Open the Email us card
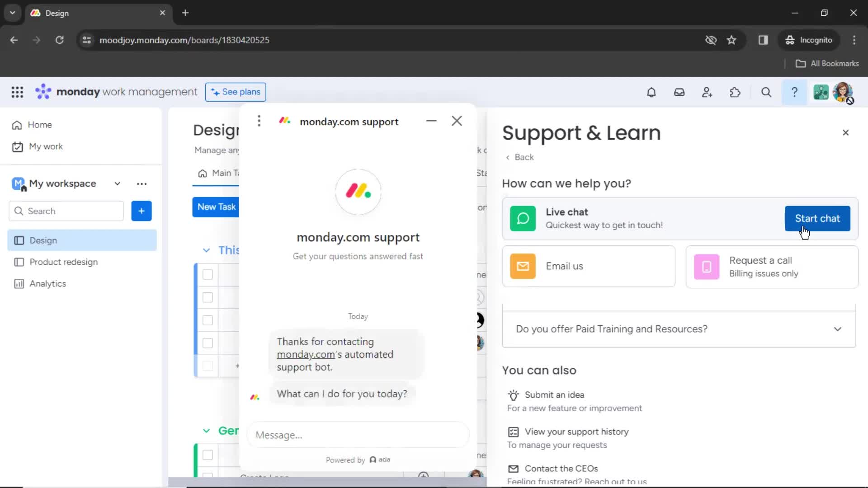 pyautogui.click(x=588, y=266)
